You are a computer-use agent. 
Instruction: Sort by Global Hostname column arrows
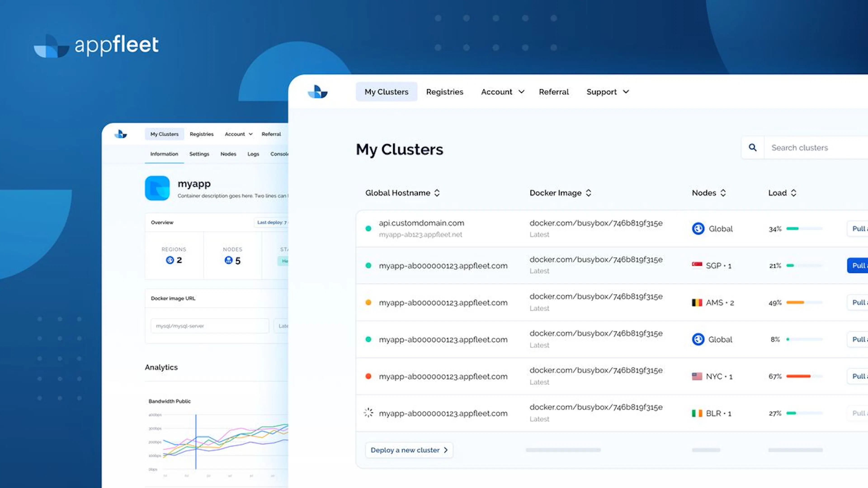click(437, 193)
